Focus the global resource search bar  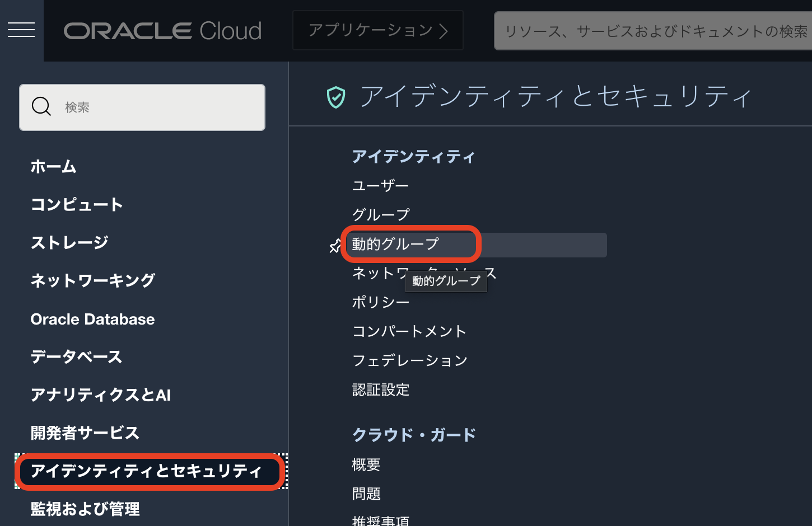click(652, 31)
